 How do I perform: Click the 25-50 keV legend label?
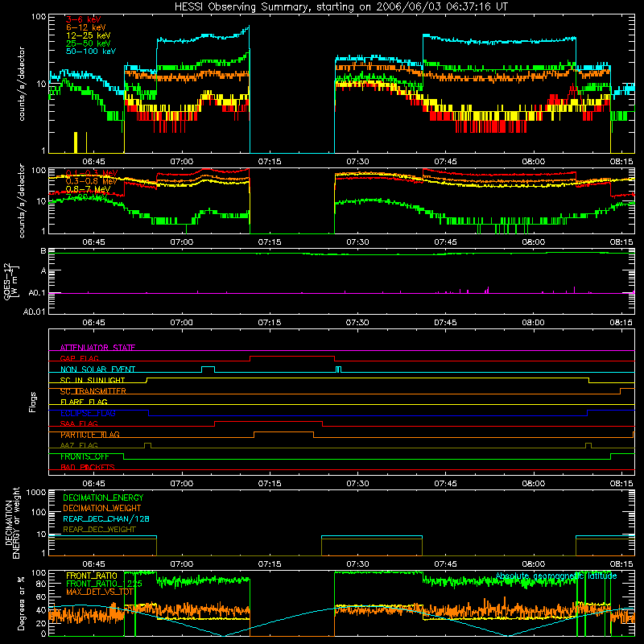pos(88,43)
